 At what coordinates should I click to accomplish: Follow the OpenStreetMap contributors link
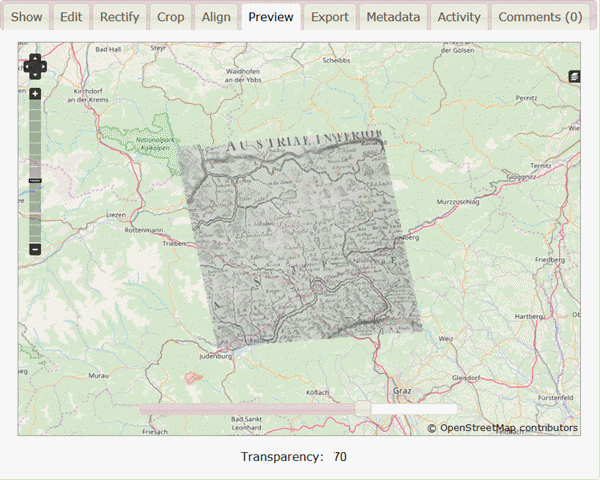pos(509,428)
